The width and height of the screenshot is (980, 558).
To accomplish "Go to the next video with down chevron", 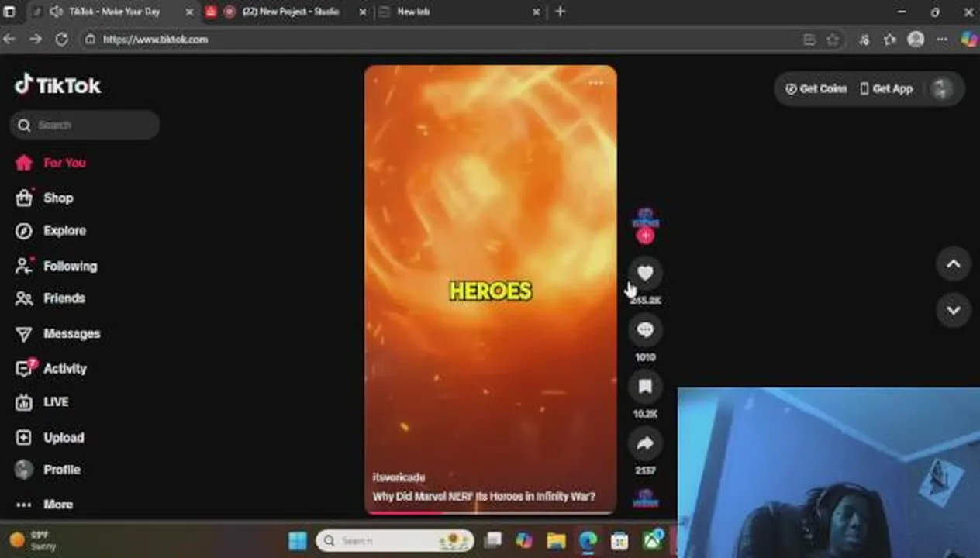I will pos(954,310).
